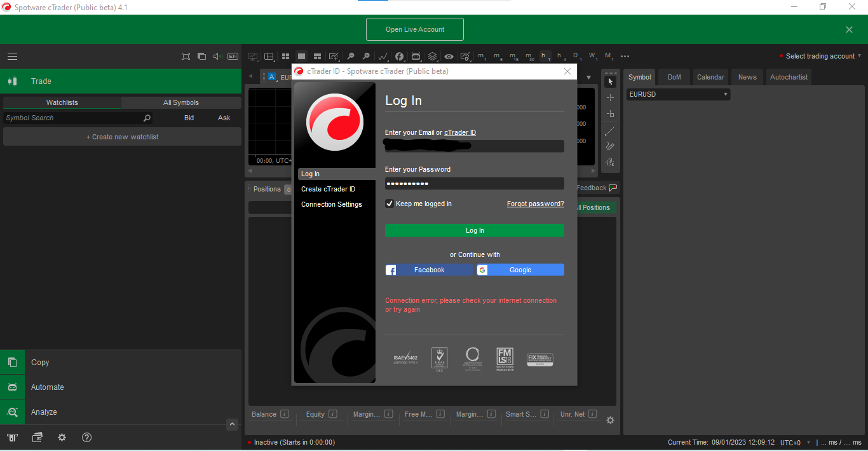Open the hamburger main menu
The image size is (868, 451).
(x=12, y=56)
